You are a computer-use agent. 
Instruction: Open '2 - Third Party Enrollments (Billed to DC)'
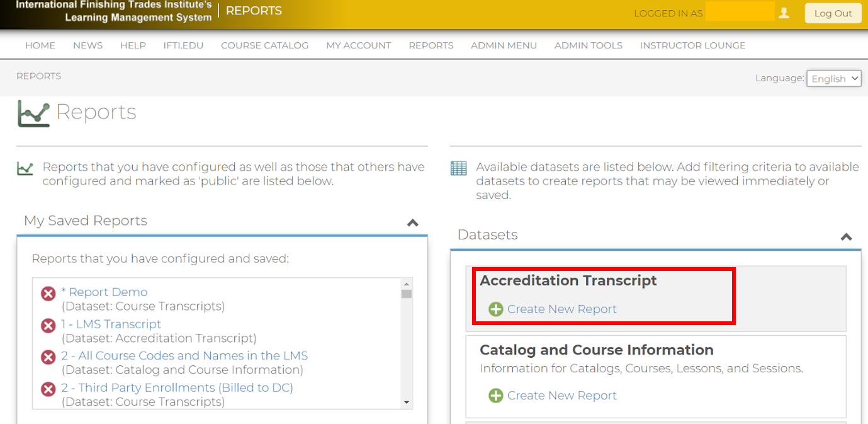click(x=177, y=388)
